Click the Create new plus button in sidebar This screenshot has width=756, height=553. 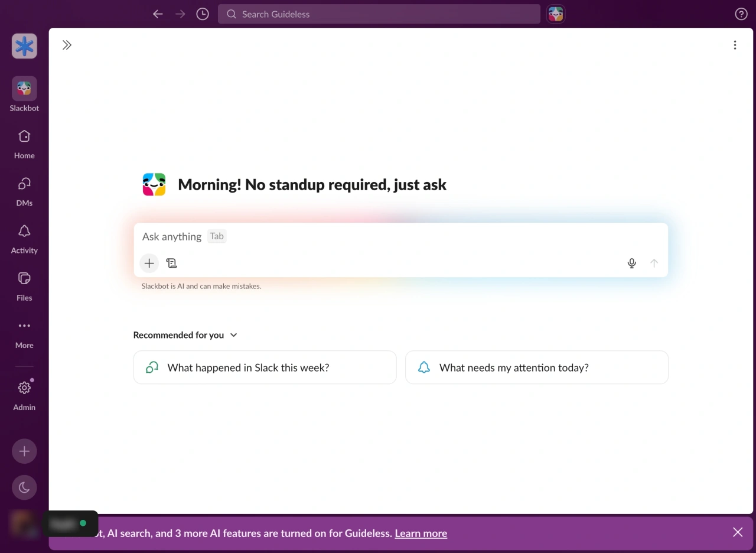(x=24, y=451)
